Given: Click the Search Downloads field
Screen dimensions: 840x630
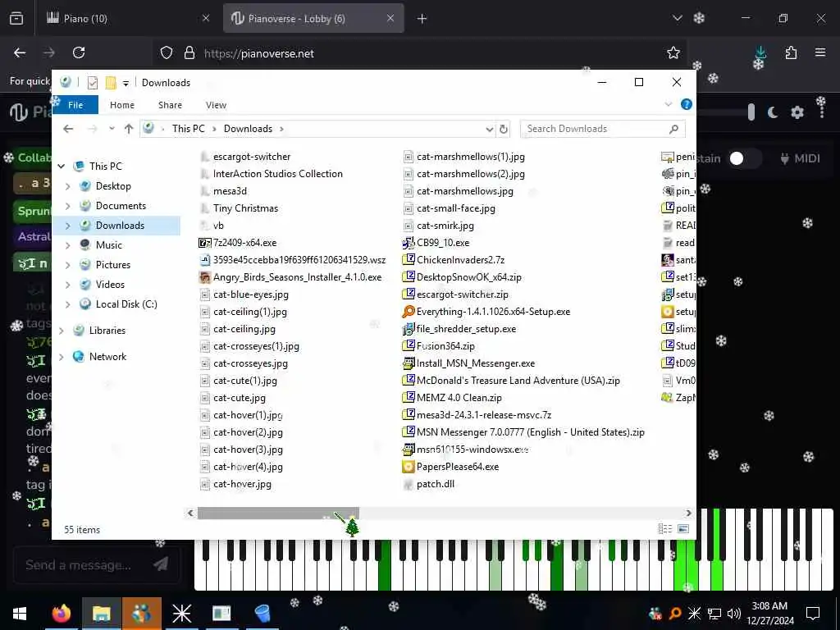Looking at the screenshot, I should tap(602, 129).
